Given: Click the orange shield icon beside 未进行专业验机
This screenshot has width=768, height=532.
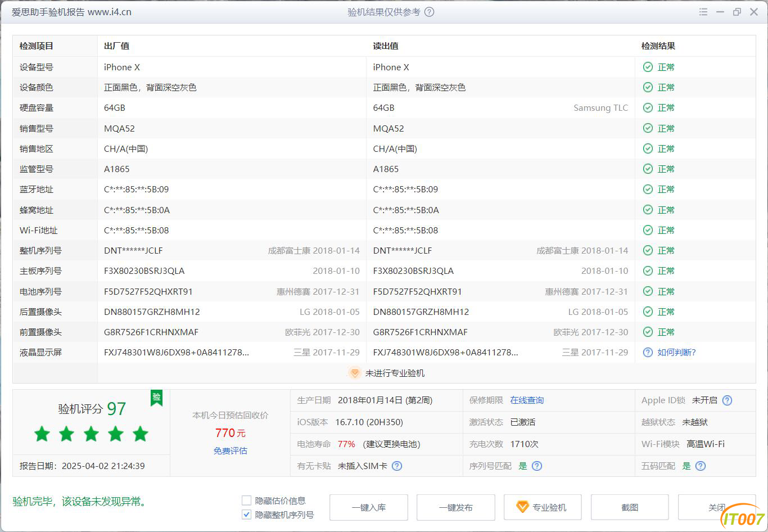Looking at the screenshot, I should pos(354,373).
